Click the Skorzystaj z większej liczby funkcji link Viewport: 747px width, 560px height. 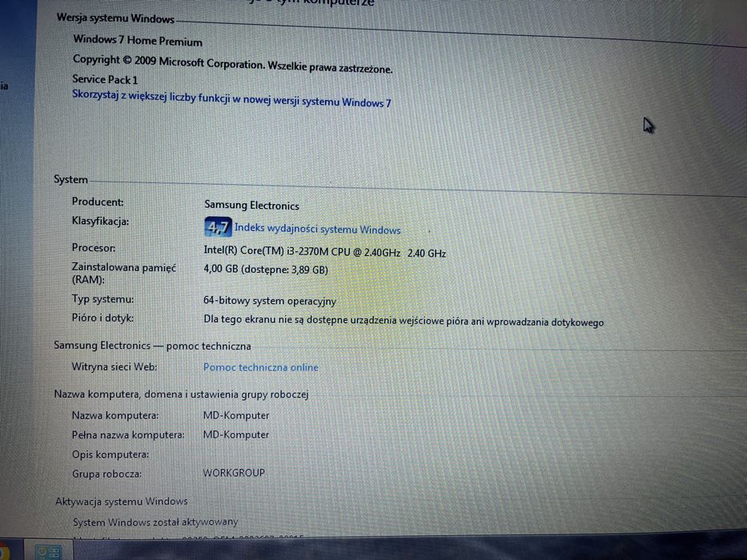click(x=231, y=98)
